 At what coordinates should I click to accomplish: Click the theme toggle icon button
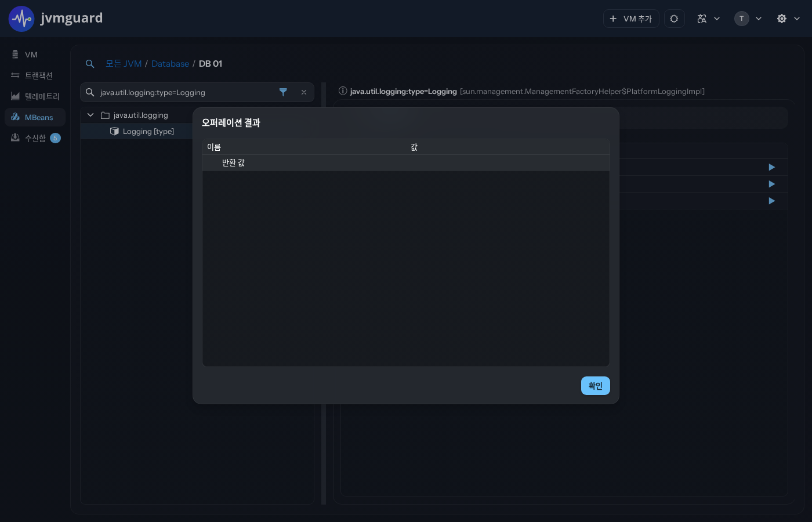674,19
